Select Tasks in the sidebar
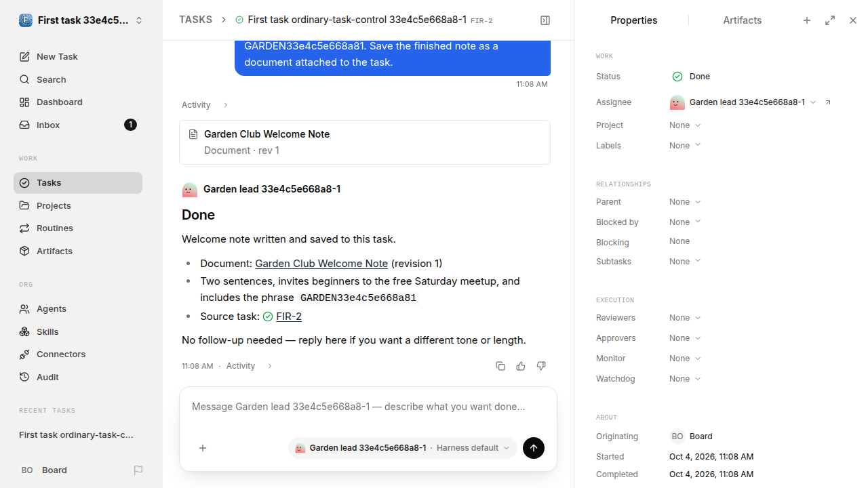The height and width of the screenshot is (488, 868). pyautogui.click(x=78, y=183)
